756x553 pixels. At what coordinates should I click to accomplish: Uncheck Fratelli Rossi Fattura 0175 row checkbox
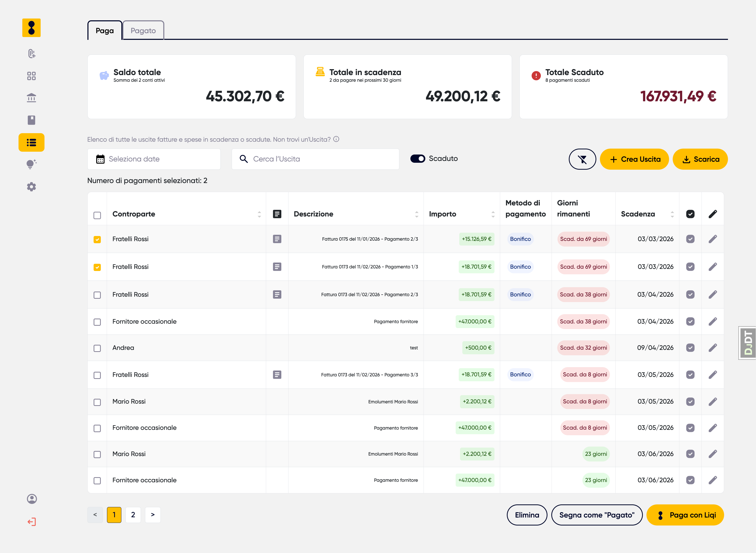point(97,239)
